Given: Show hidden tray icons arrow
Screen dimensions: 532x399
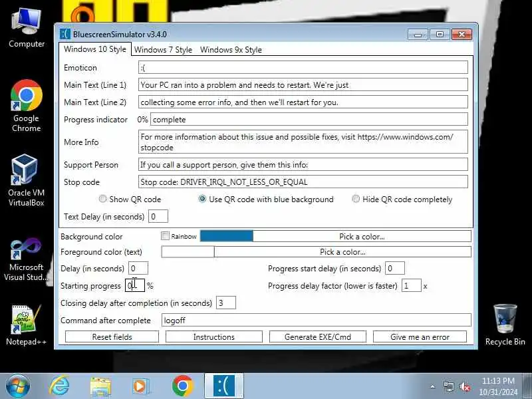Looking at the screenshot, I should 433,386.
